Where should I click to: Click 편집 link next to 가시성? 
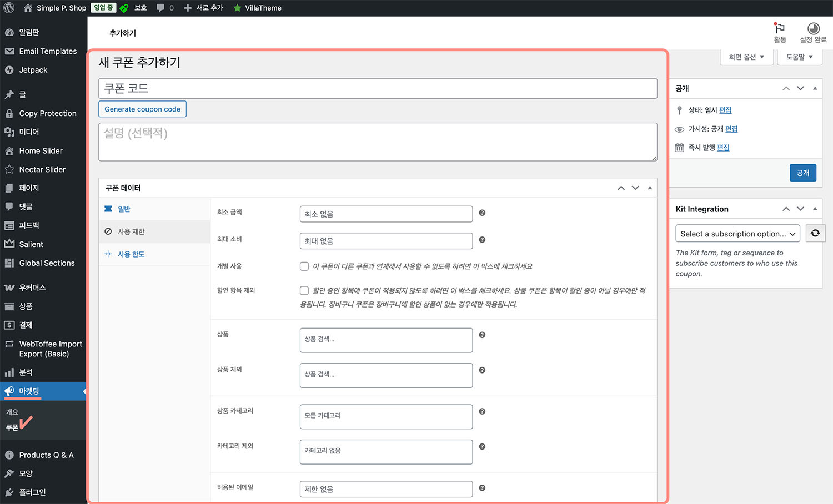(x=731, y=129)
